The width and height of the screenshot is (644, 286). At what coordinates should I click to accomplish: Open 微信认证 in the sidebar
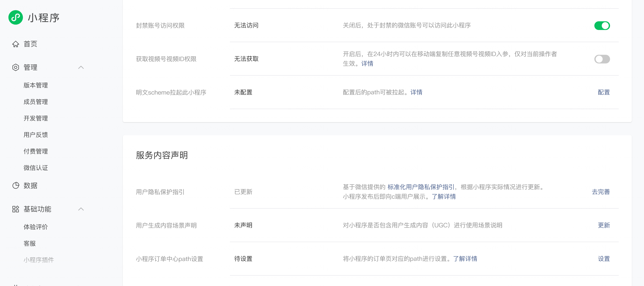point(35,168)
